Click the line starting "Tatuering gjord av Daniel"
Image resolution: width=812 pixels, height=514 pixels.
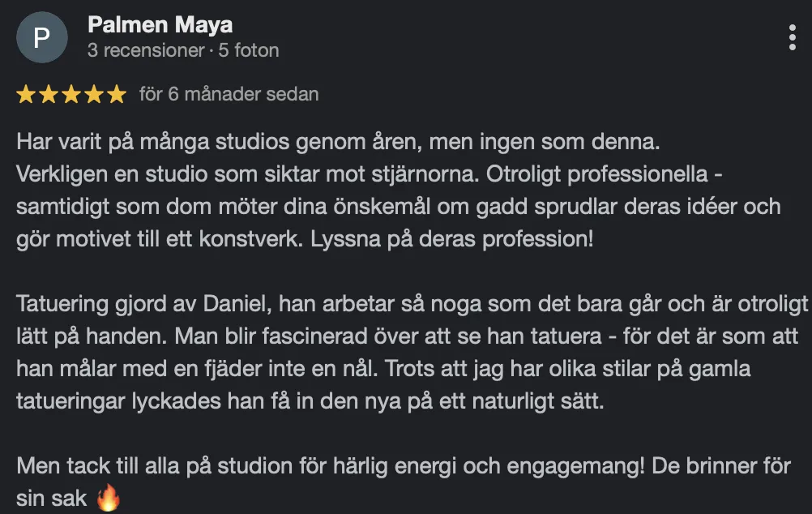(x=412, y=304)
